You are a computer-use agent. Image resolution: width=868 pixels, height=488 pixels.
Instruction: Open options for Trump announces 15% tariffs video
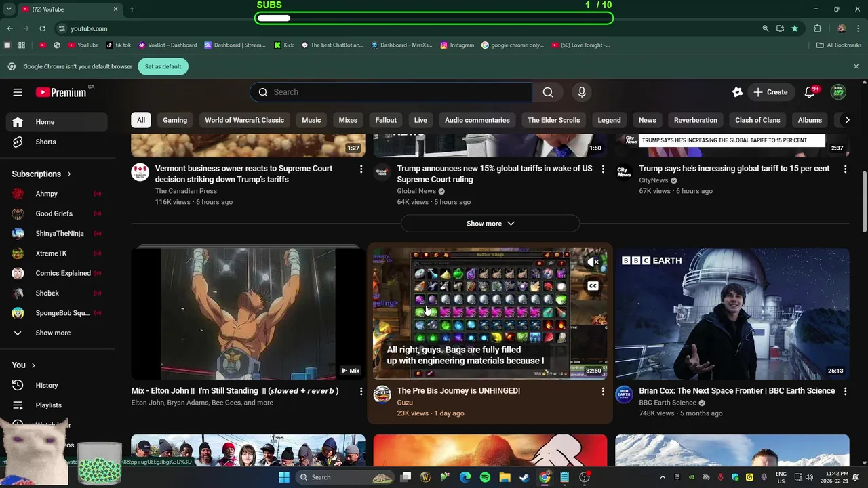(603, 169)
